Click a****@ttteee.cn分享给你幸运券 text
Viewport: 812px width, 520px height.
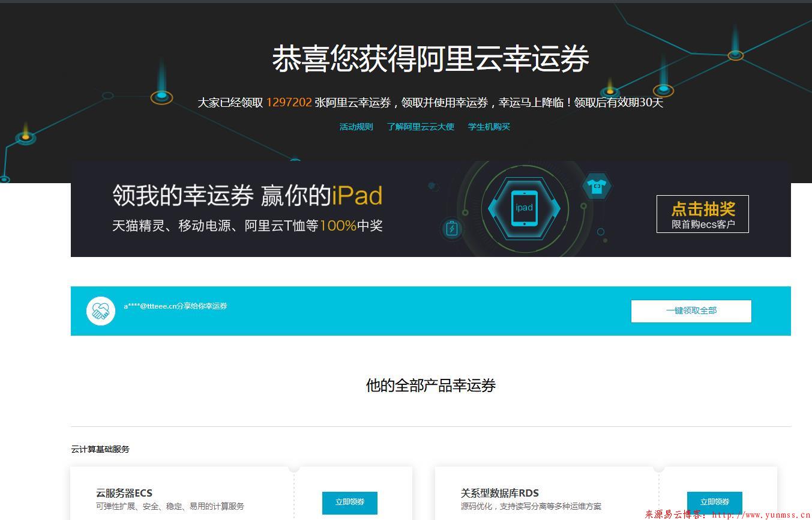click(176, 306)
